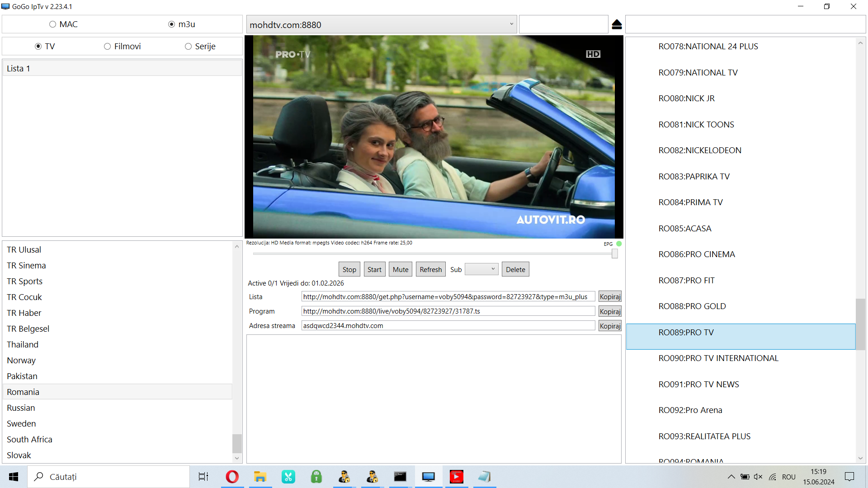The width and height of the screenshot is (868, 488).
Task: Open the green padlock app in the taskbar
Action: point(316,477)
